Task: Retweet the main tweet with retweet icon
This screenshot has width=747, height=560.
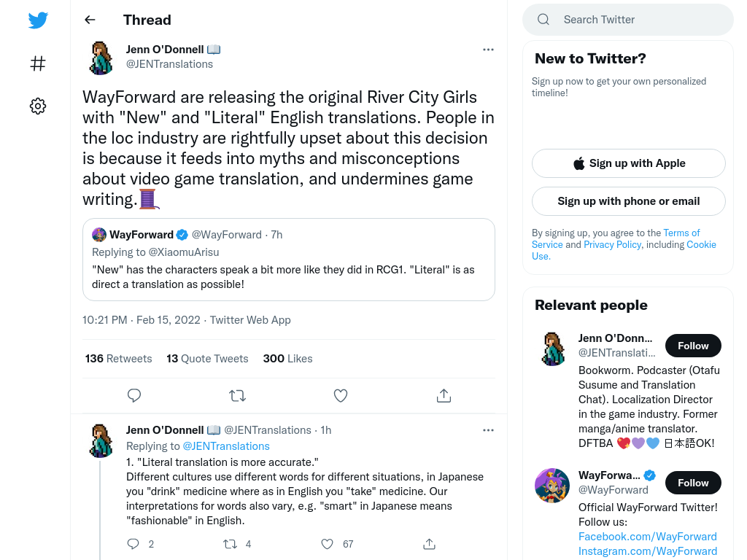Action: pyautogui.click(x=237, y=396)
